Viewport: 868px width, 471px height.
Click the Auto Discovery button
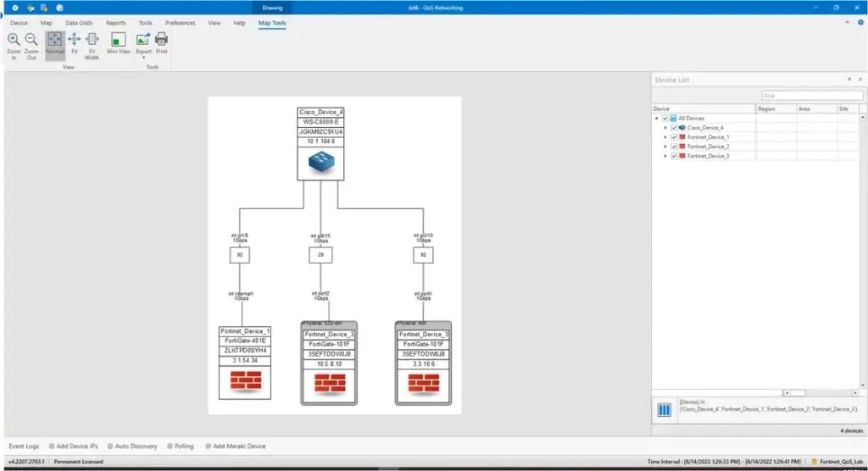[x=136, y=446]
